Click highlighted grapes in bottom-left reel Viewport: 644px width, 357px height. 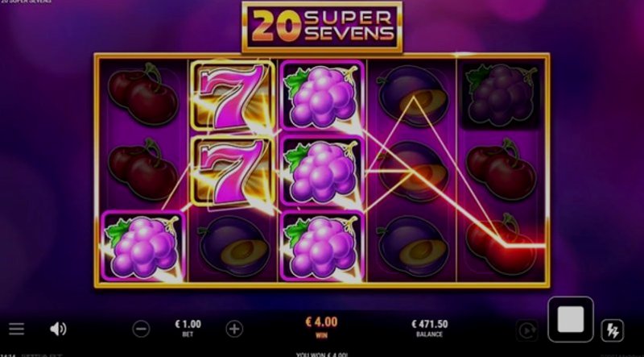coord(142,246)
